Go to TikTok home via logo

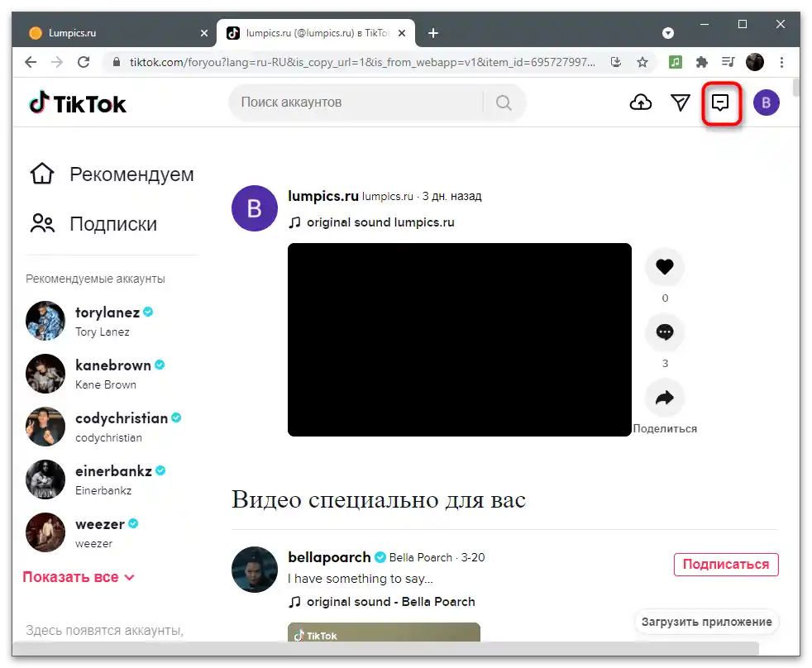pyautogui.click(x=78, y=103)
